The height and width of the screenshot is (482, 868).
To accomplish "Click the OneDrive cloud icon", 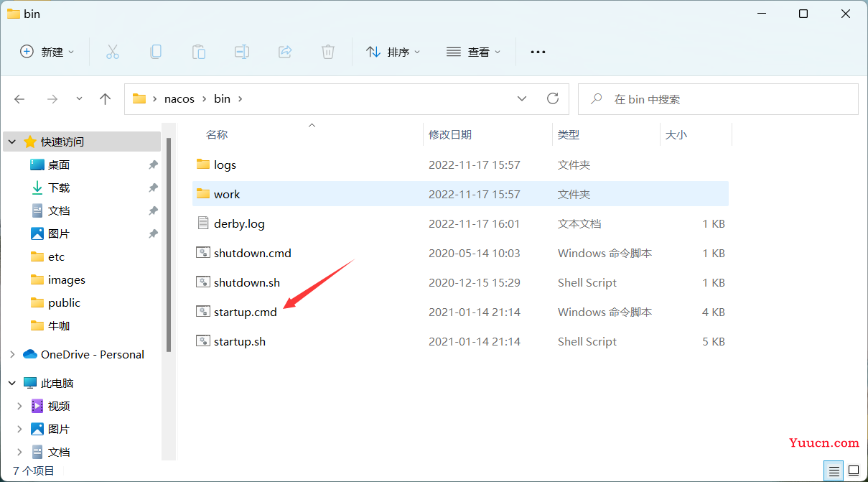I will coord(30,354).
